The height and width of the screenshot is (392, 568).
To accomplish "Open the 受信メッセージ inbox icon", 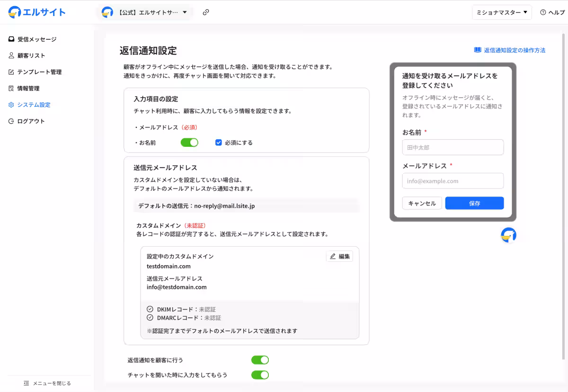I will pos(10,39).
